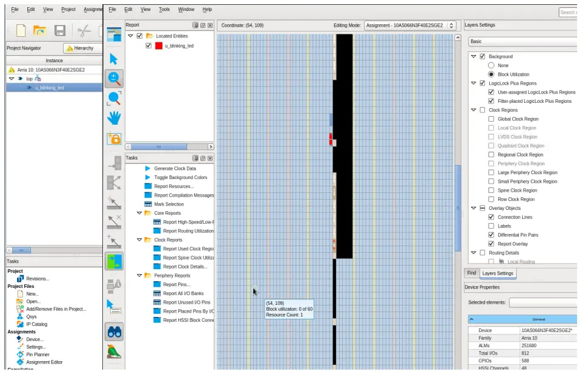Image resolution: width=588 pixels, height=372 pixels.
Task: Toggle the Located Entities checkbox
Action: (139, 36)
